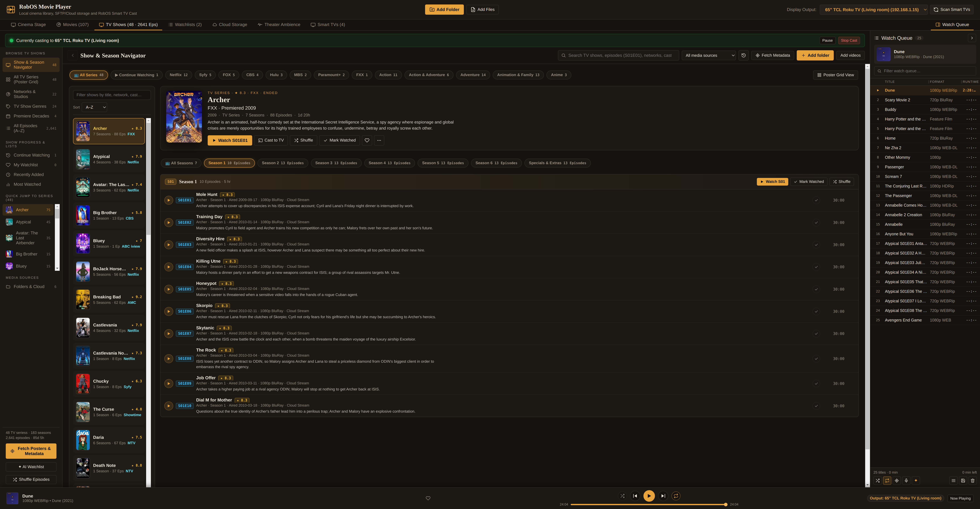
Task: Click the show list vertical scrollbar
Action: [148, 303]
